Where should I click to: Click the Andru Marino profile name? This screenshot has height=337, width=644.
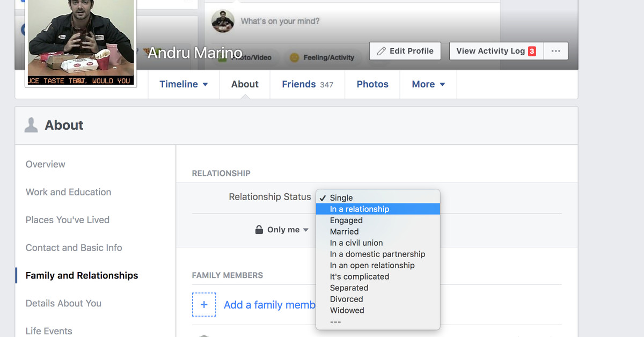tap(195, 53)
